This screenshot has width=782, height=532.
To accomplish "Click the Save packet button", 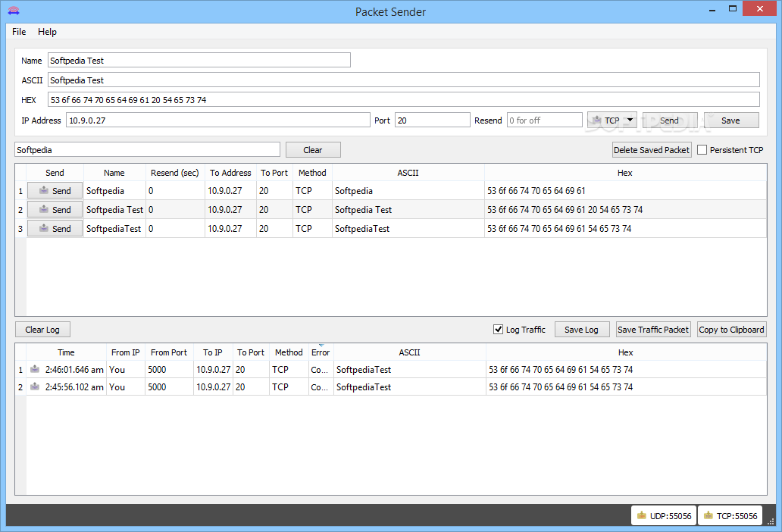I will pos(731,120).
